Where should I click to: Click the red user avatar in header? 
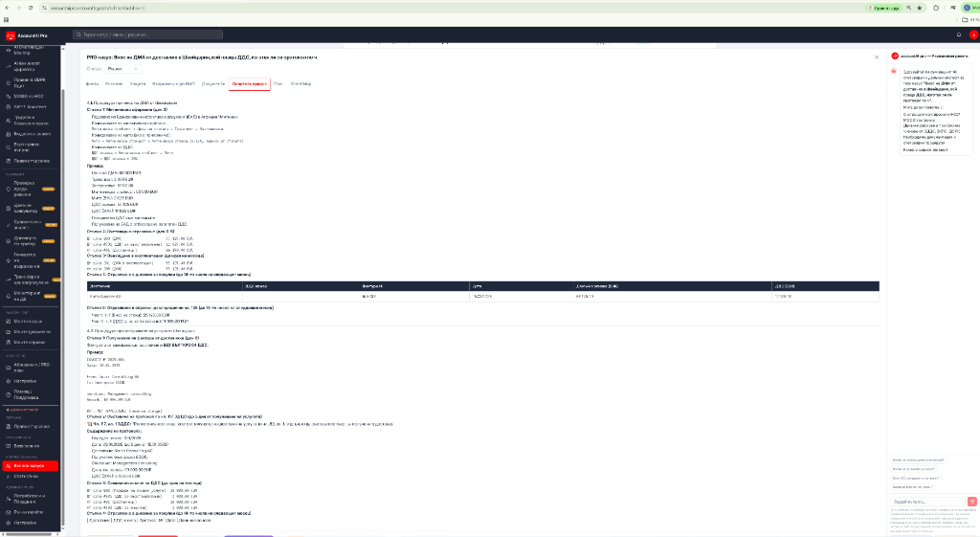point(973,35)
